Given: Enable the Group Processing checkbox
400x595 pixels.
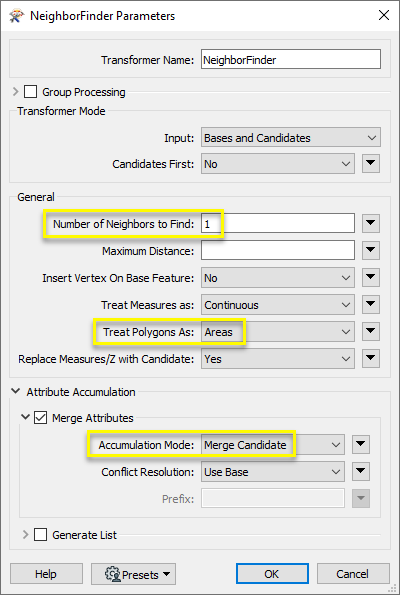Looking at the screenshot, I should (30, 92).
